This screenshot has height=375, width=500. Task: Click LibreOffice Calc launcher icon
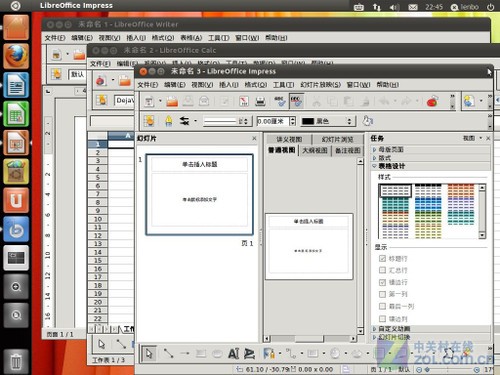pos(16,114)
